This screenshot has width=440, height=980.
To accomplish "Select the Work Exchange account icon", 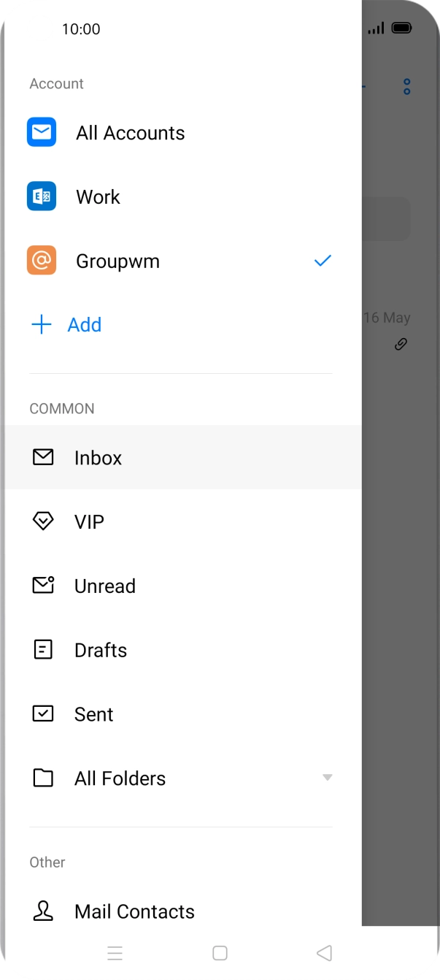I will pos(42,196).
